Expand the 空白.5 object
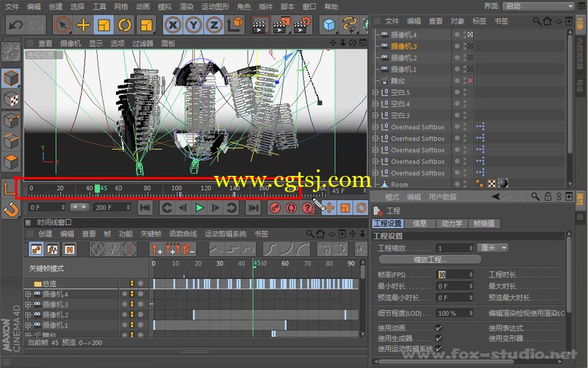 coord(375,93)
